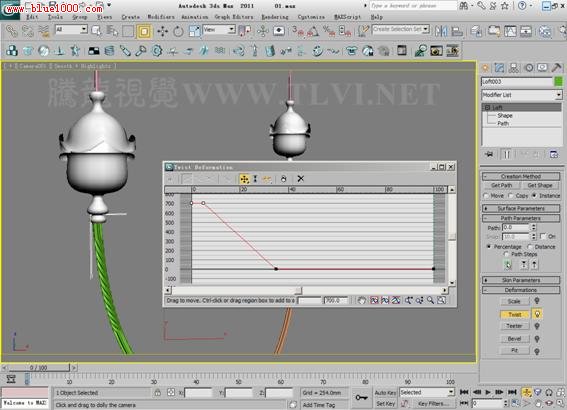Select the Distance radio button

[x=530, y=247]
